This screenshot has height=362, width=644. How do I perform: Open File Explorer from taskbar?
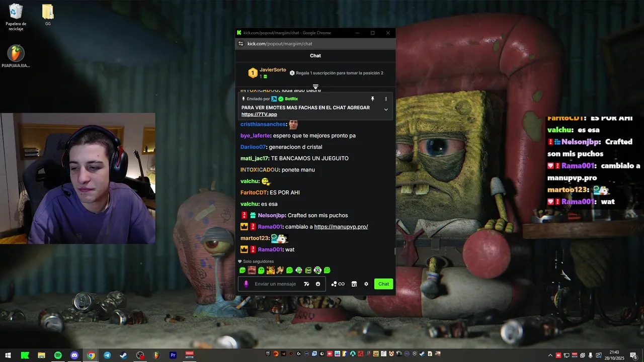point(41,355)
